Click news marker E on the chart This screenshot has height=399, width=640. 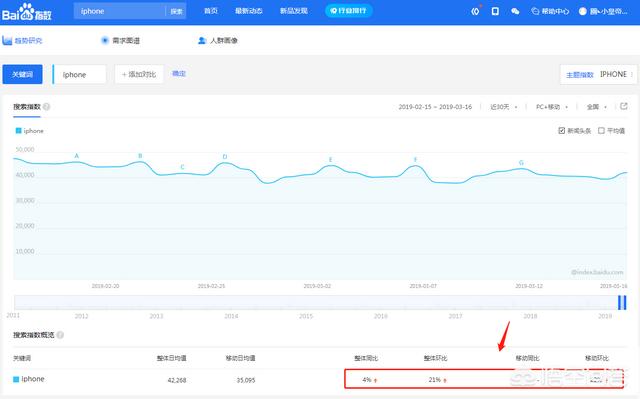(331, 160)
